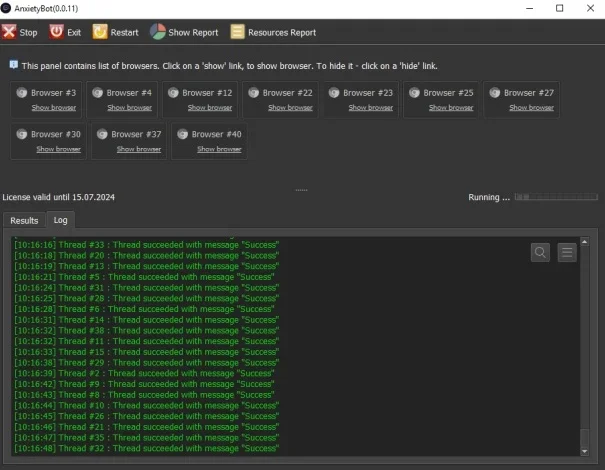Click the log scrollbar up arrow

[x=585, y=242]
